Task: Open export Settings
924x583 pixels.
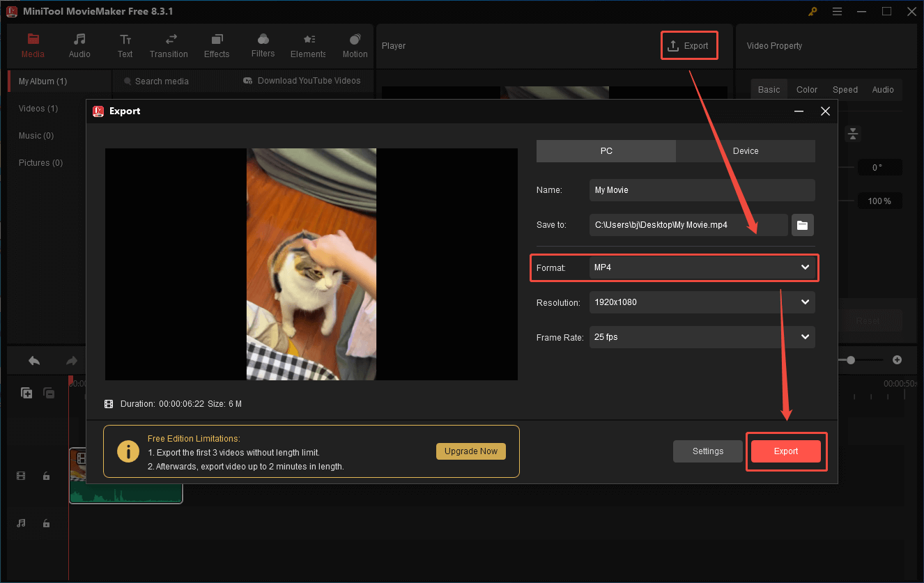Action: pos(707,451)
